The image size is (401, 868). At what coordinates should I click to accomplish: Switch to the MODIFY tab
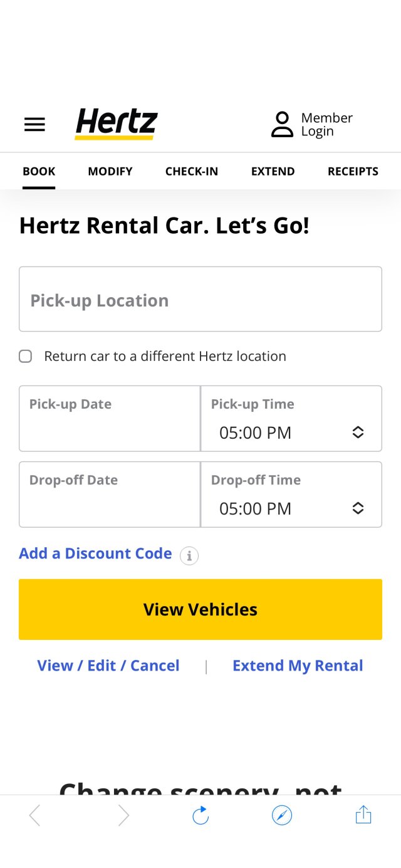pos(110,171)
